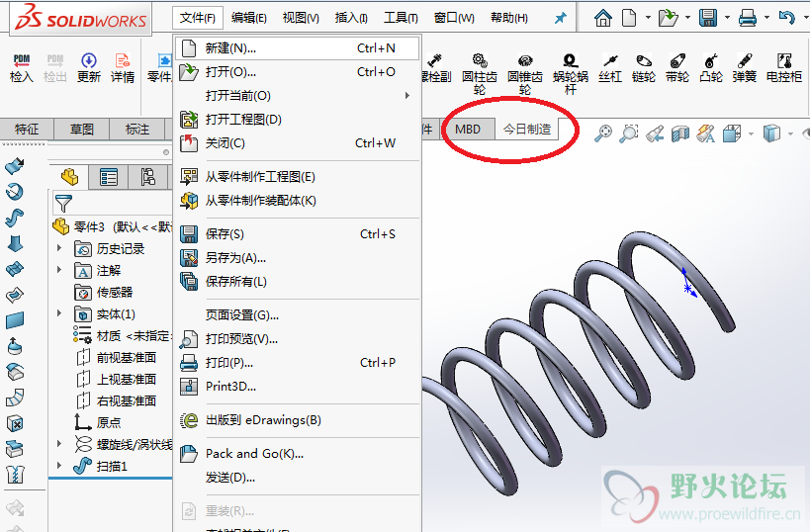Click the Open file toolbar icon
Image resolution: width=810 pixels, height=532 pixels.
tap(668, 18)
